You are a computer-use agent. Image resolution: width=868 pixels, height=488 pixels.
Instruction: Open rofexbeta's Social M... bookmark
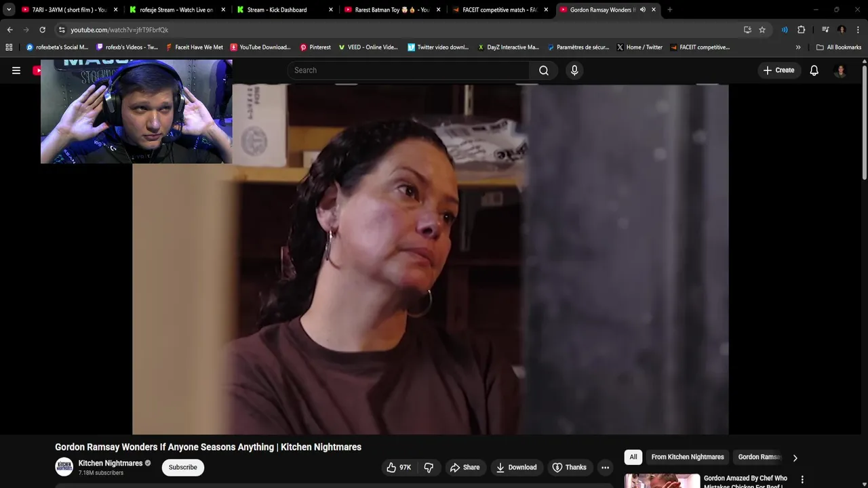point(57,47)
